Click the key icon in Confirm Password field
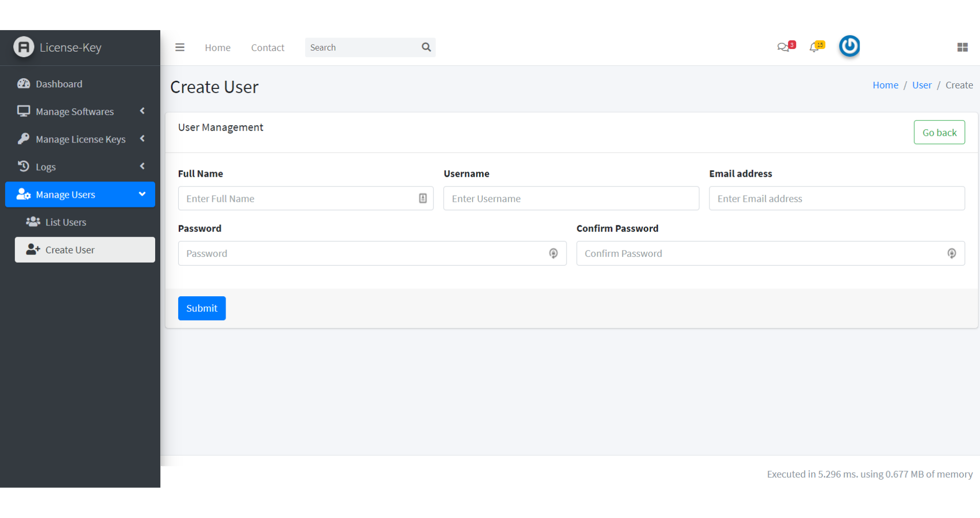Viewport: 980px width, 518px height. pos(951,253)
